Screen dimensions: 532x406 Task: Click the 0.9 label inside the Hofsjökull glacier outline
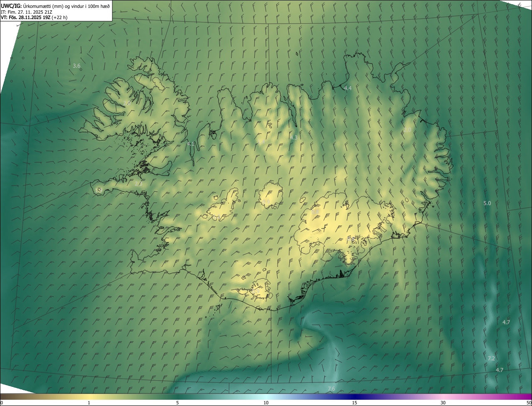click(x=266, y=202)
